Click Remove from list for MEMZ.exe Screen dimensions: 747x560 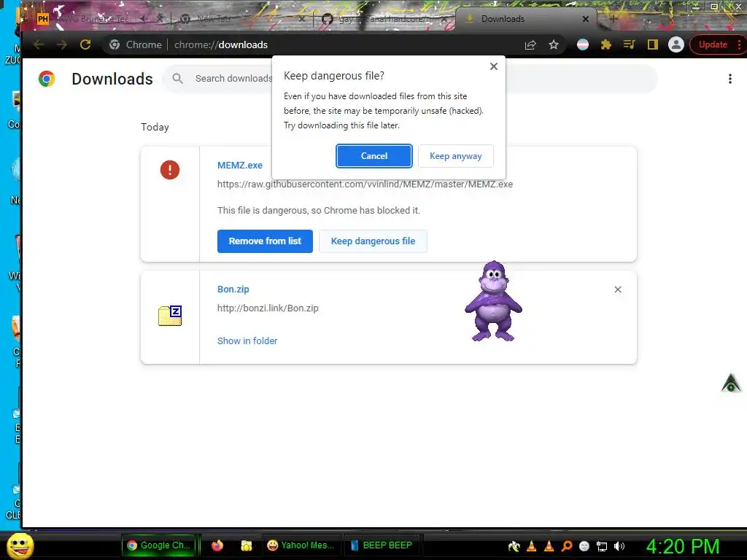(265, 241)
